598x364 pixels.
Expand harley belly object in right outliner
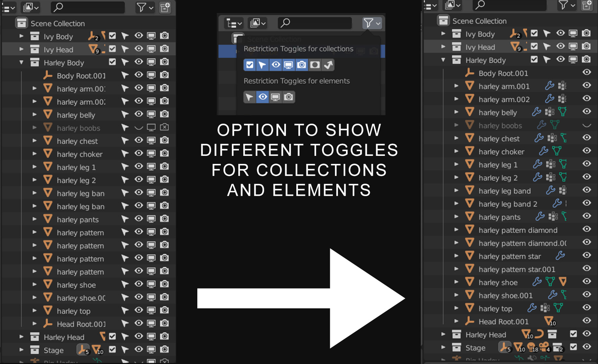(x=456, y=112)
